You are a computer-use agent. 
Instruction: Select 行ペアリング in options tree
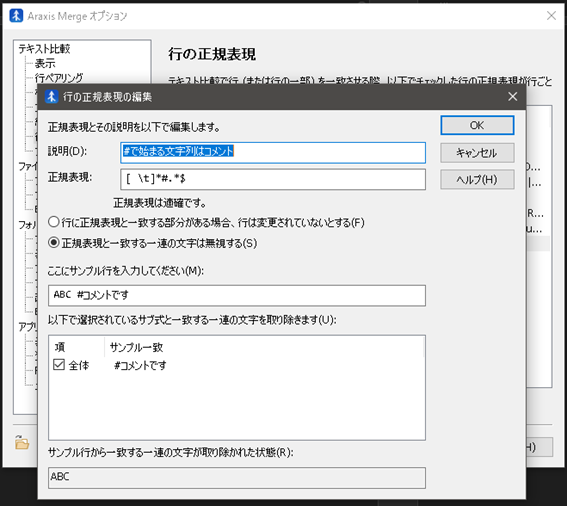[59, 78]
